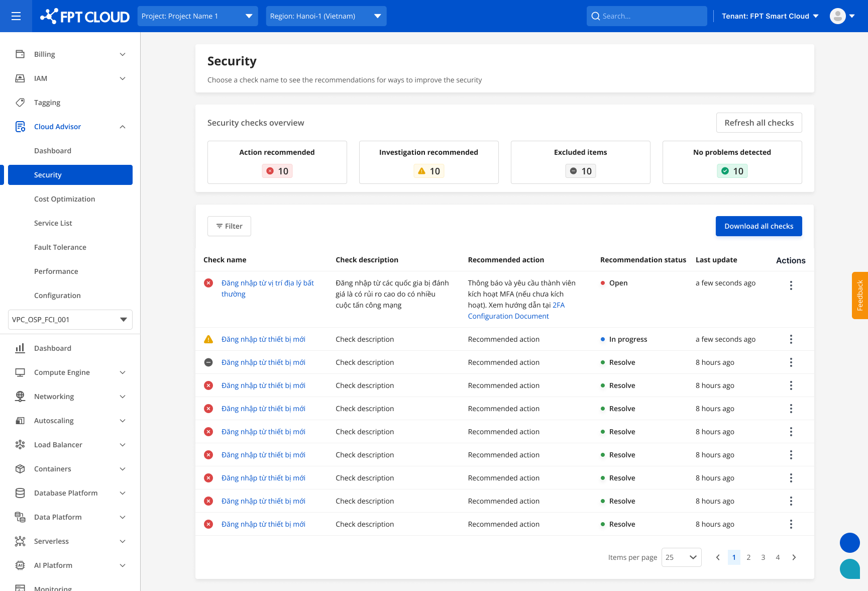
Task: Click the Last update column header
Action: click(x=716, y=260)
